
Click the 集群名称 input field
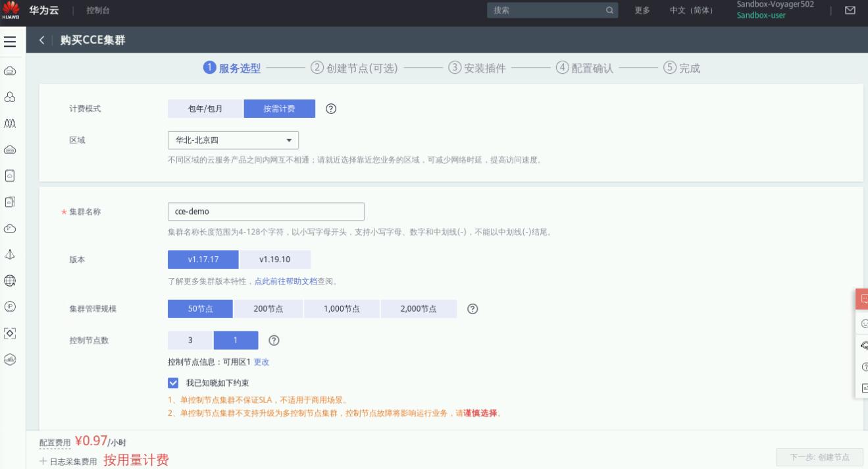[x=266, y=211]
